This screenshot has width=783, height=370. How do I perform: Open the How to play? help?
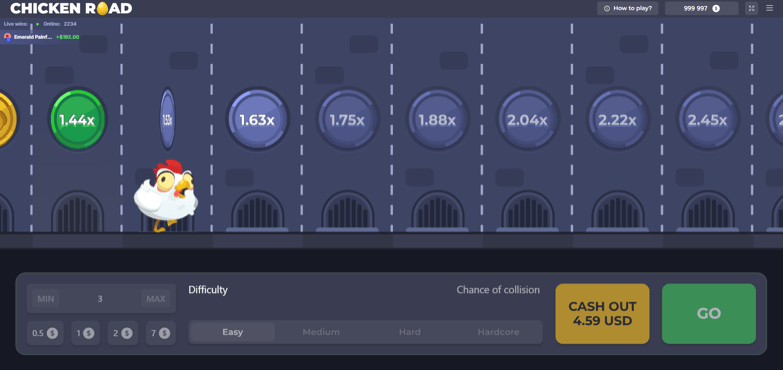point(628,8)
